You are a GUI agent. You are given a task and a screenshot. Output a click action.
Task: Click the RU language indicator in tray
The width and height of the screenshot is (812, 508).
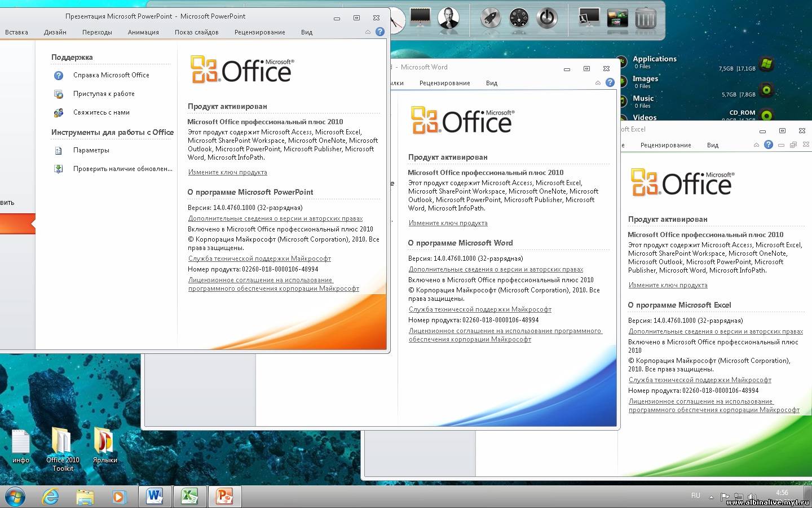coord(696,496)
